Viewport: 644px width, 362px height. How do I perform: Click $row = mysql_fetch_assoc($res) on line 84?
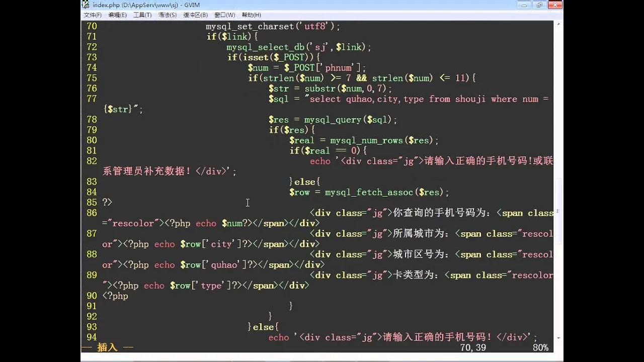369,192
